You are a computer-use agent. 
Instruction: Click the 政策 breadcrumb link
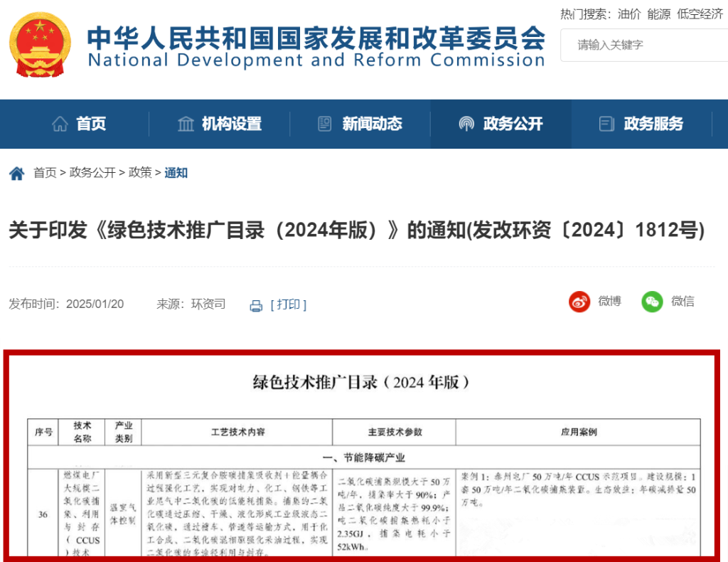click(x=140, y=173)
